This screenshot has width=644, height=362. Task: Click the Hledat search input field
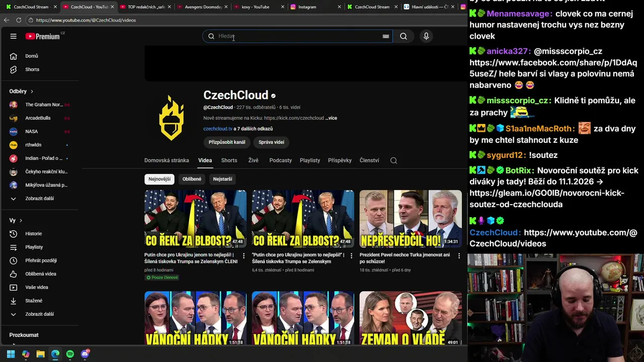(x=298, y=36)
